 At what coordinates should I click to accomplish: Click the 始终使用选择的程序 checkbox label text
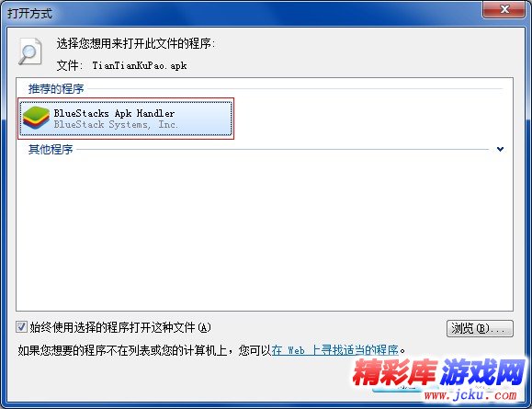click(120, 327)
